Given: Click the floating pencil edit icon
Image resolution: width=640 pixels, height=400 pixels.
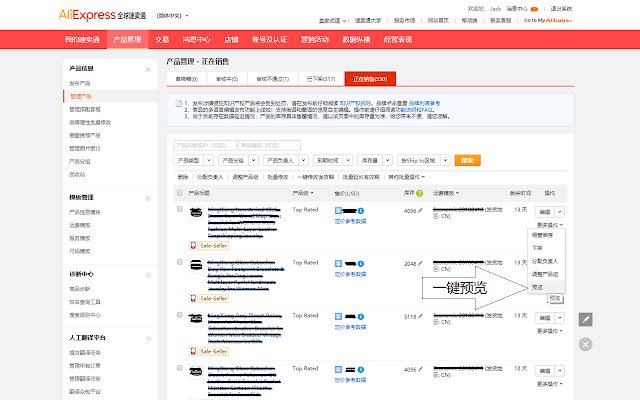Looking at the screenshot, I should pyautogui.click(x=585, y=319).
